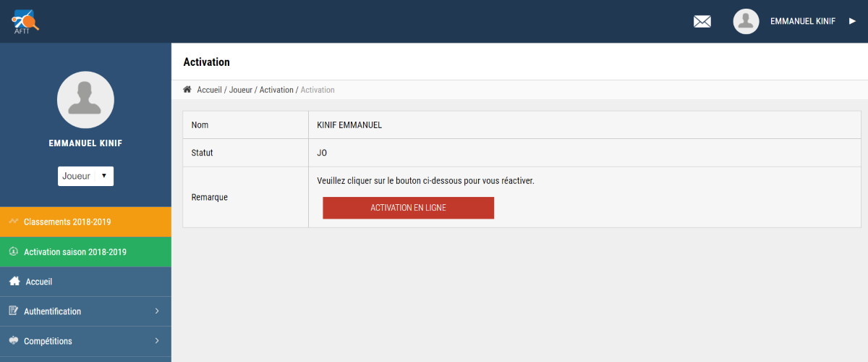The height and width of the screenshot is (362, 868).
Task: Click the Classements chart icon
Action: (13, 222)
